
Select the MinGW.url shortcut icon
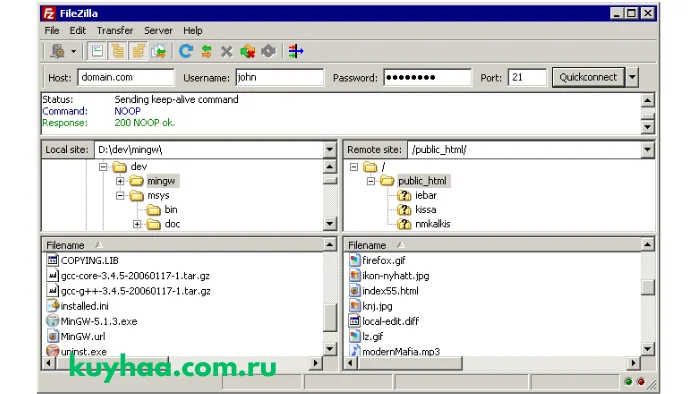coord(53,336)
